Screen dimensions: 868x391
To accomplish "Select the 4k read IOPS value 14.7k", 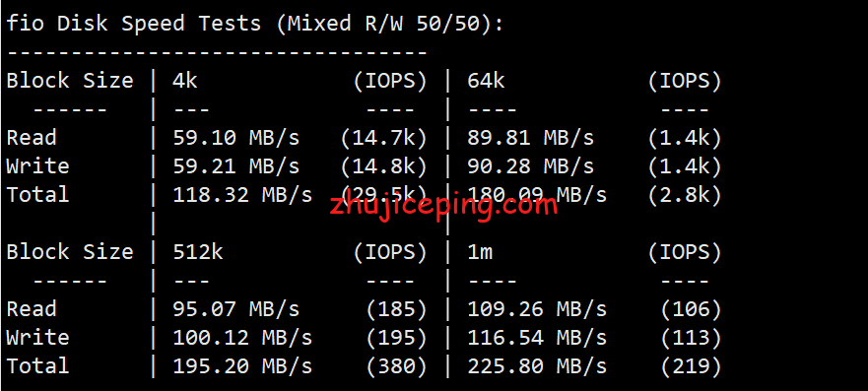I will pos(384,138).
